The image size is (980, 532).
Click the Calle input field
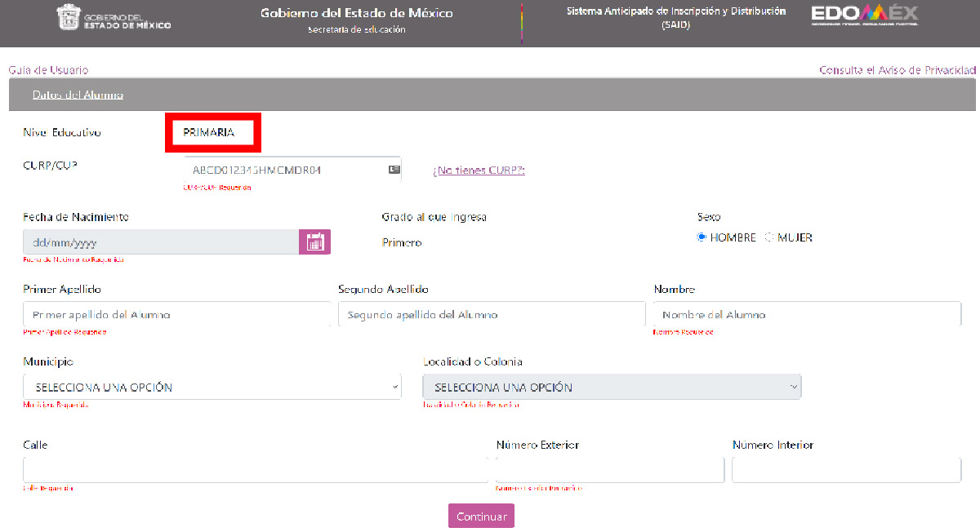pos(255,470)
